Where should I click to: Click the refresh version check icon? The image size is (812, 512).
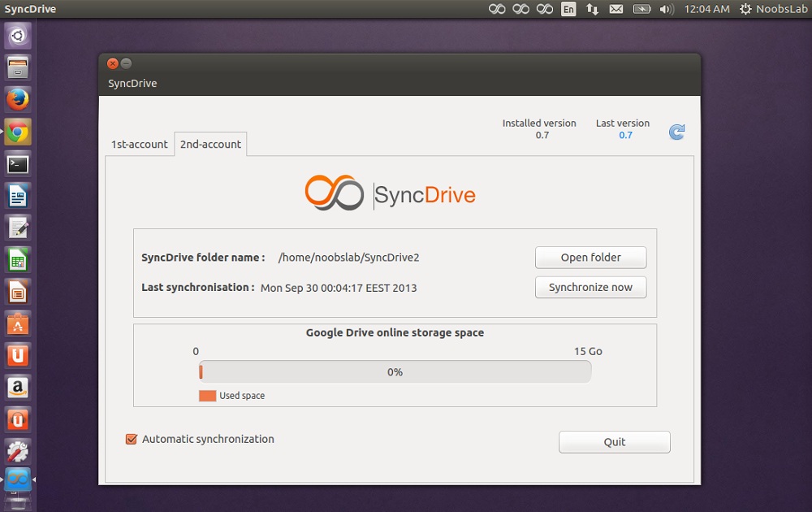tap(676, 132)
